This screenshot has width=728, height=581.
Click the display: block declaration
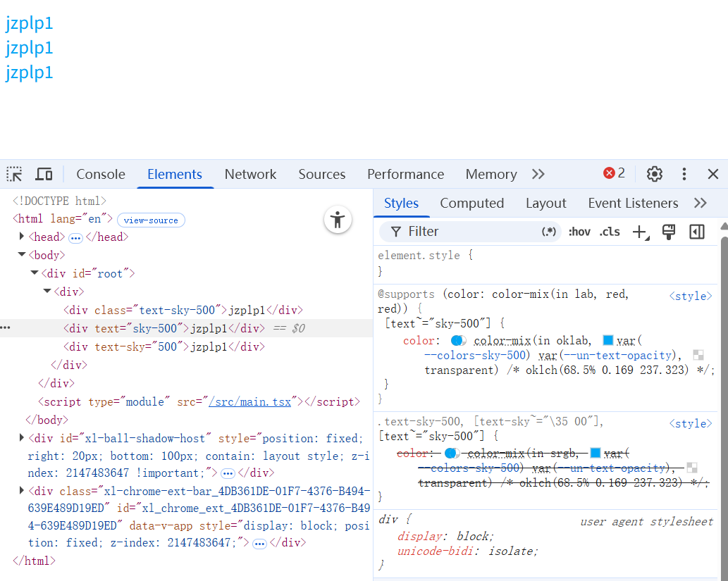(x=445, y=536)
